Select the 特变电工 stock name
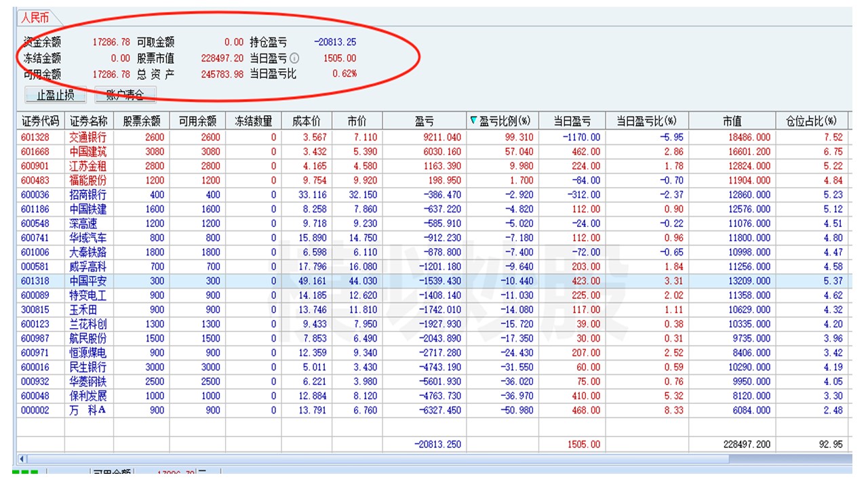Viewport: 868px width, 488px height. point(88,296)
